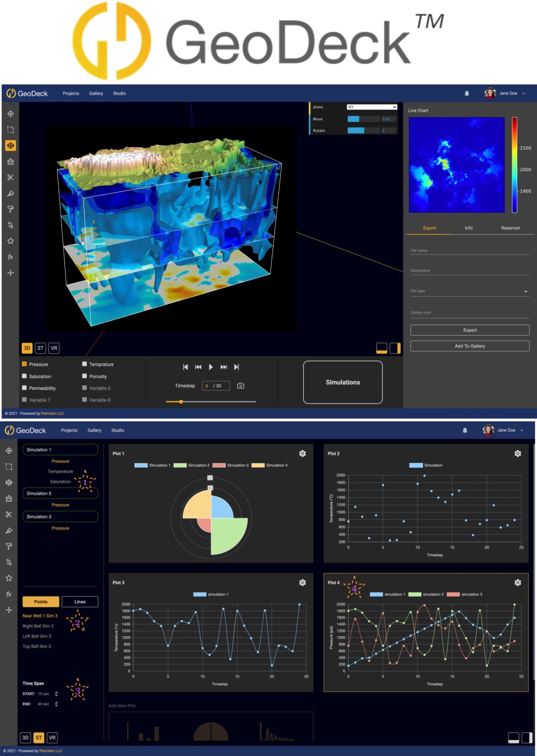Screen dimensions: 537x756
Task: Select the crosshair target tool in upper sidebar
Action: (11, 114)
